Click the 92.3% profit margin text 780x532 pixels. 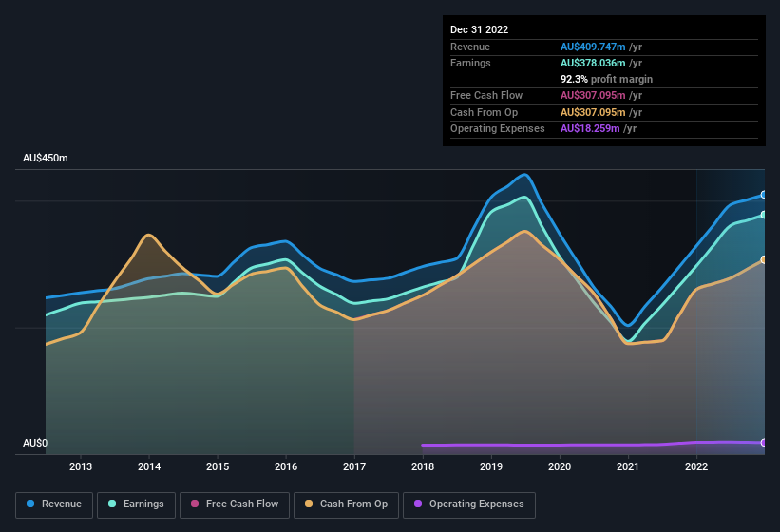[606, 79]
